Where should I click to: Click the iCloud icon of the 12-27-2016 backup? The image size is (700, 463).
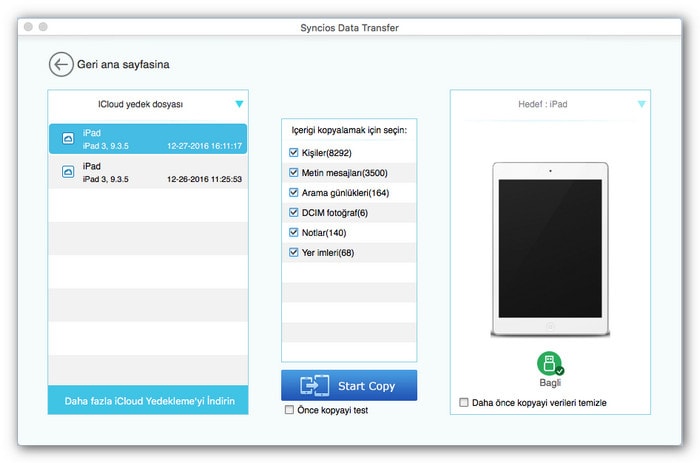pos(68,139)
